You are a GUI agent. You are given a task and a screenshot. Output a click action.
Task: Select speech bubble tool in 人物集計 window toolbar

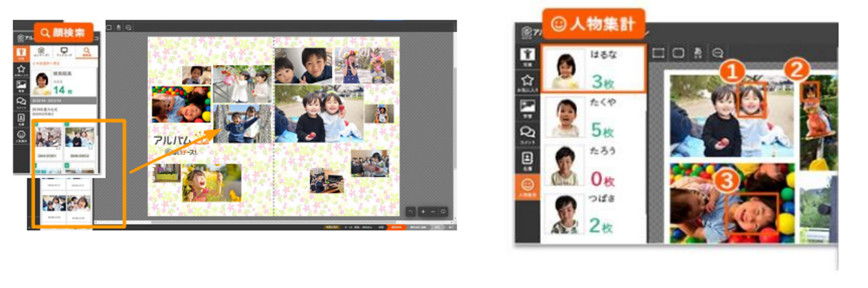tap(717, 53)
